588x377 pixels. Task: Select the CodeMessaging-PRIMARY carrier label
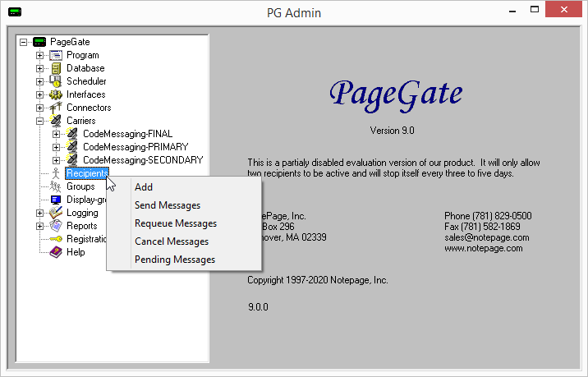pyautogui.click(x=136, y=147)
